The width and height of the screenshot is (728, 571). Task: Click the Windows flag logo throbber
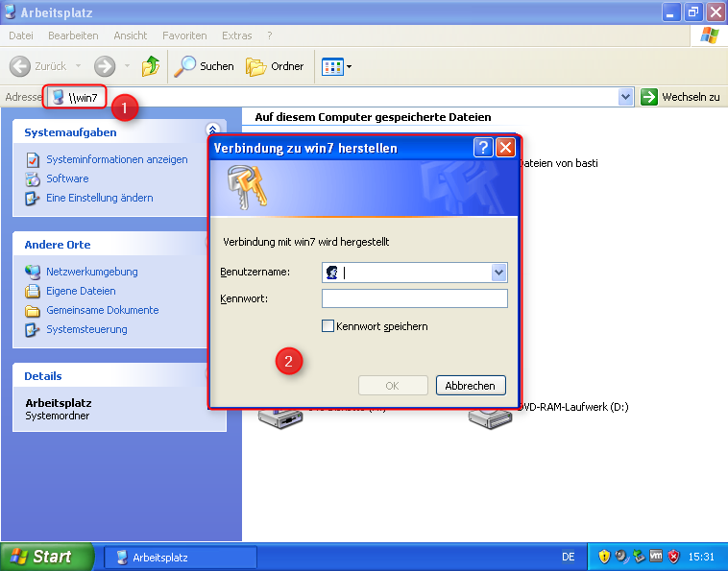710,36
